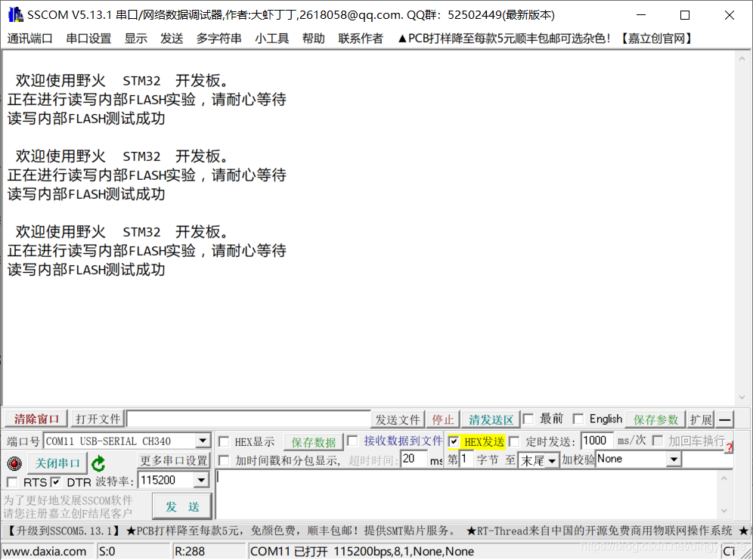This screenshot has height=560, width=753.
Task: Open the 串口设置 menu
Action: 88,39
